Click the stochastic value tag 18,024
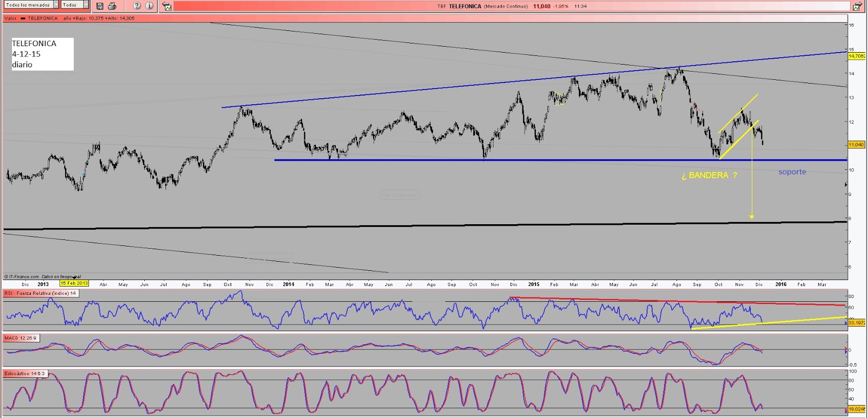This screenshot has width=868, height=418. point(857,409)
